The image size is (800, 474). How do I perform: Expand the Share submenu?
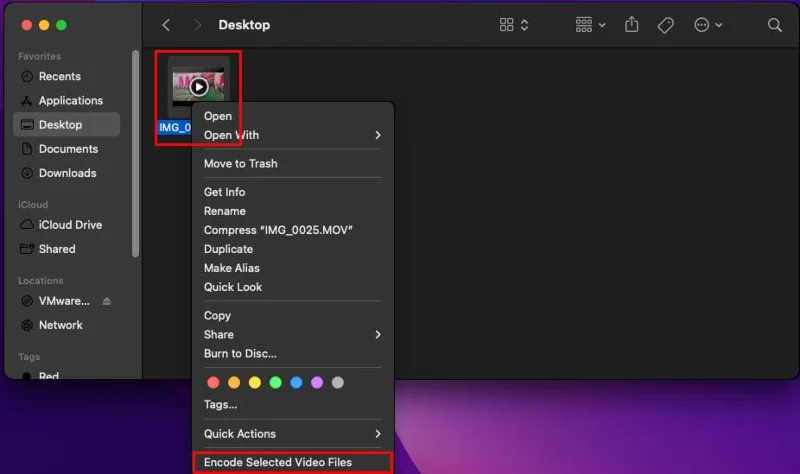click(x=292, y=335)
